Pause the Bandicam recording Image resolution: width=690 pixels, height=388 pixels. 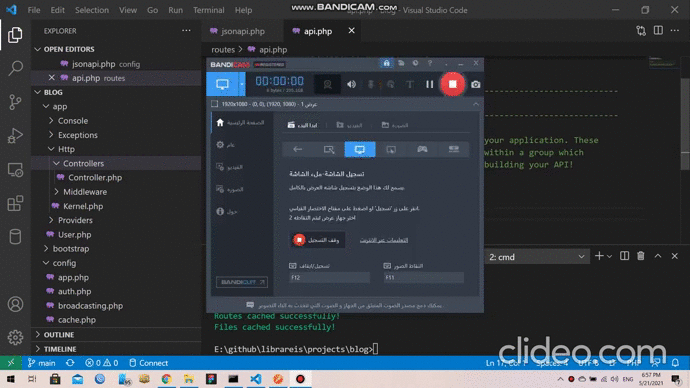coord(429,84)
